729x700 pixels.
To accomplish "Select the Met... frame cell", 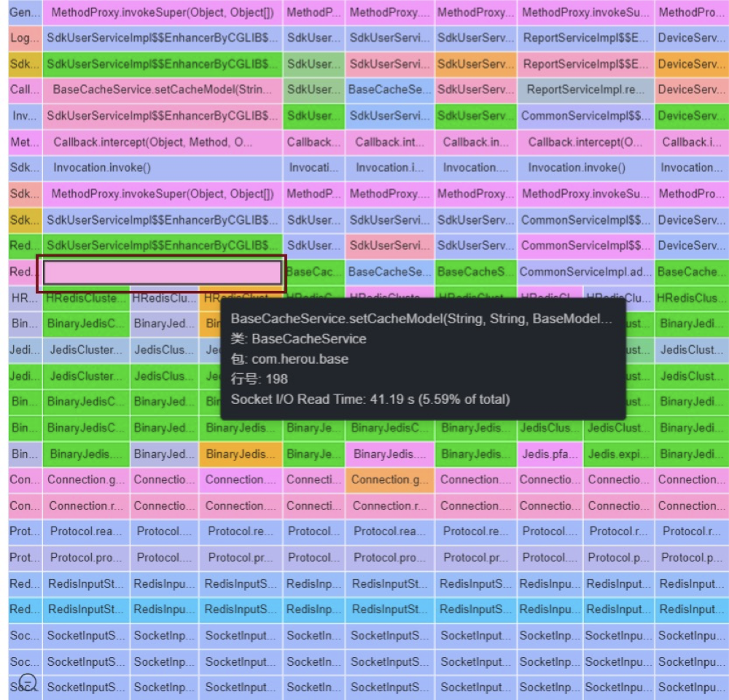I will (25, 142).
